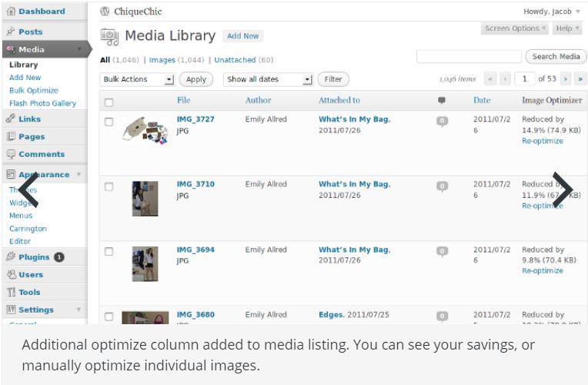
Task: Check the select-all checkbox in table header
Action: pos(109,102)
